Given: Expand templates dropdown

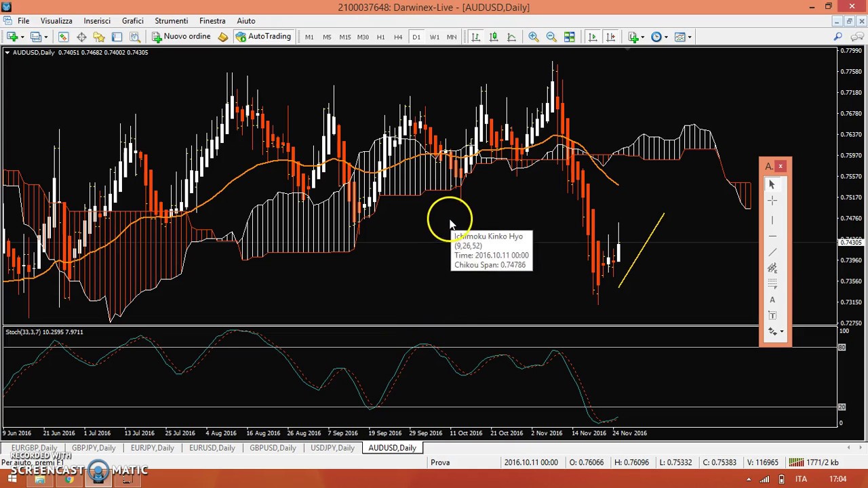Looking at the screenshot, I should coord(689,37).
